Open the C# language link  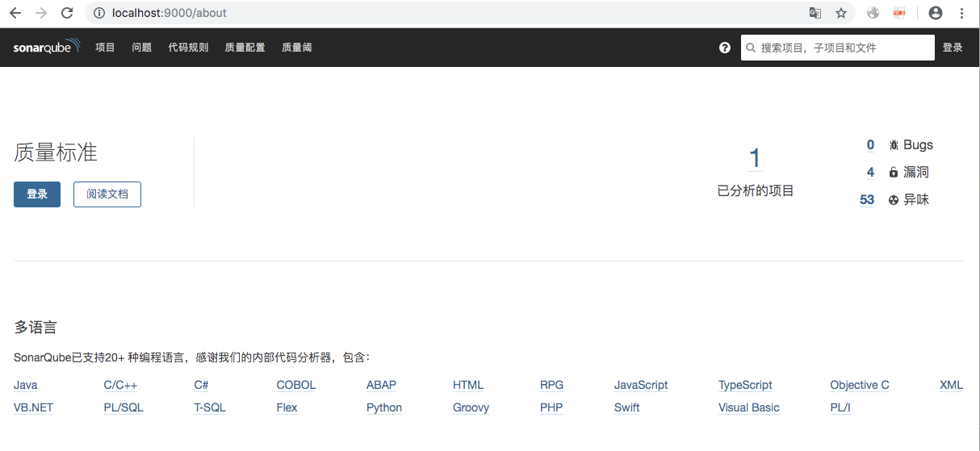tap(201, 386)
